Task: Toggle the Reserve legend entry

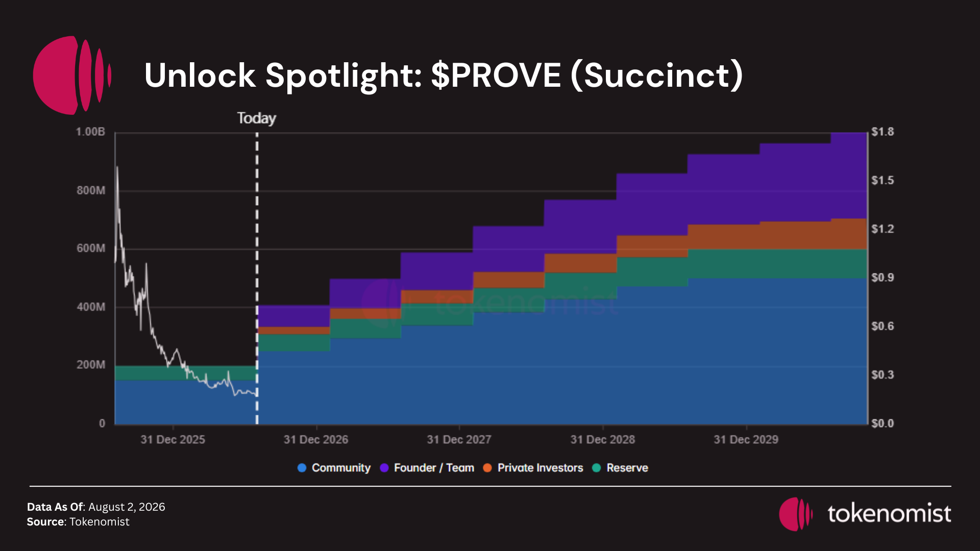Action: 620,468
